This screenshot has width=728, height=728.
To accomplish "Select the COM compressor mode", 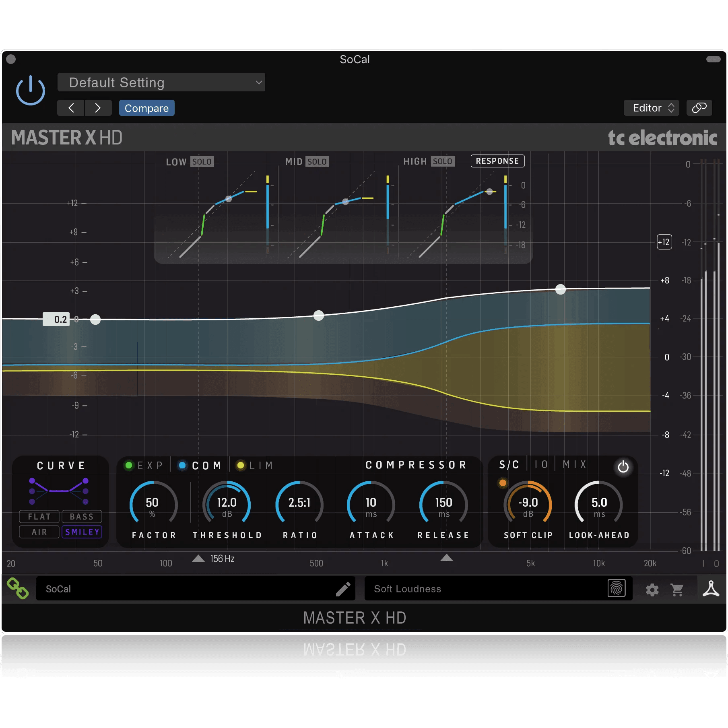I will tap(200, 465).
